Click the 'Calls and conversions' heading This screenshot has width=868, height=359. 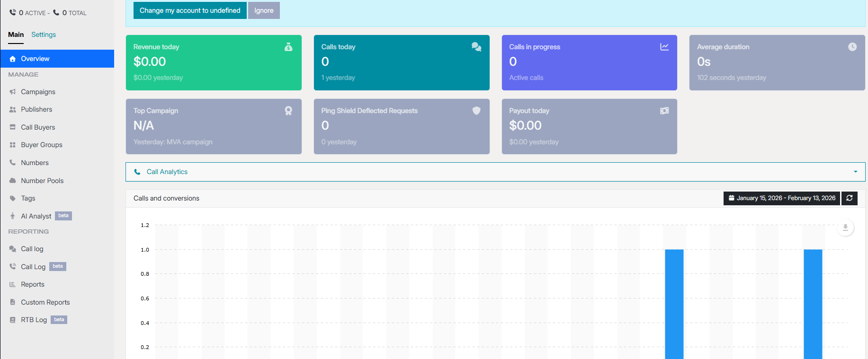(x=166, y=198)
